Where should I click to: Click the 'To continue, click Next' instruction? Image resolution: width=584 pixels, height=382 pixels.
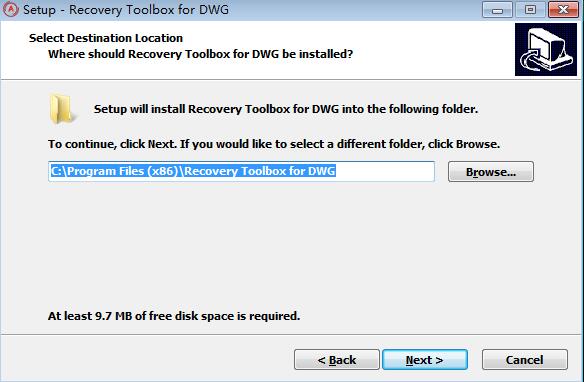pos(274,144)
